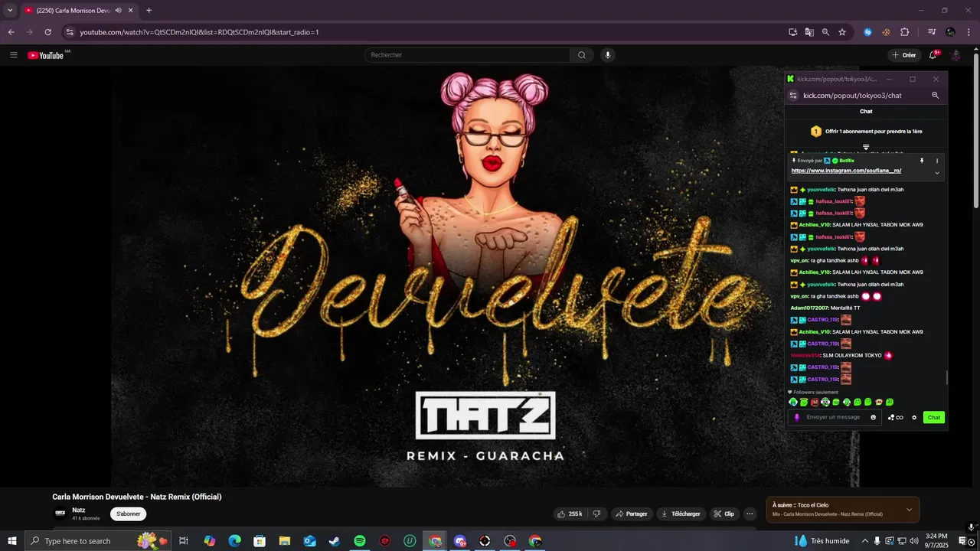This screenshot has width=980, height=551.
Task: Click the purple microphone icon in chat input
Action: click(x=796, y=417)
